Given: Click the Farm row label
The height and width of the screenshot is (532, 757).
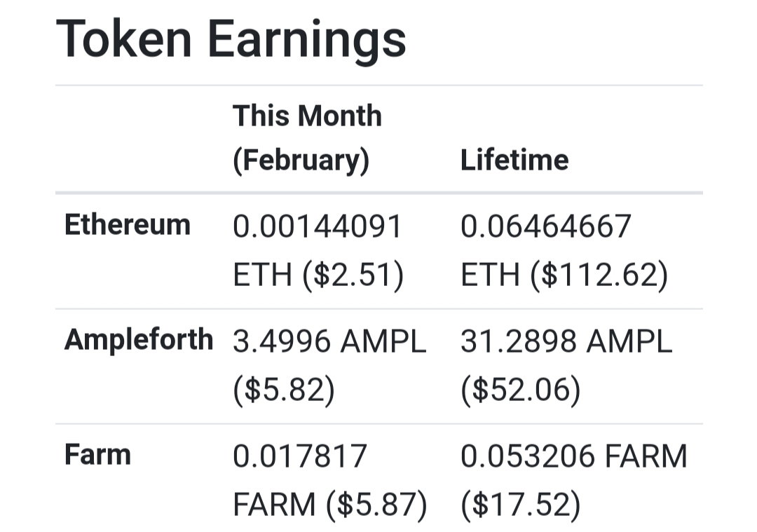Looking at the screenshot, I should 97,455.
